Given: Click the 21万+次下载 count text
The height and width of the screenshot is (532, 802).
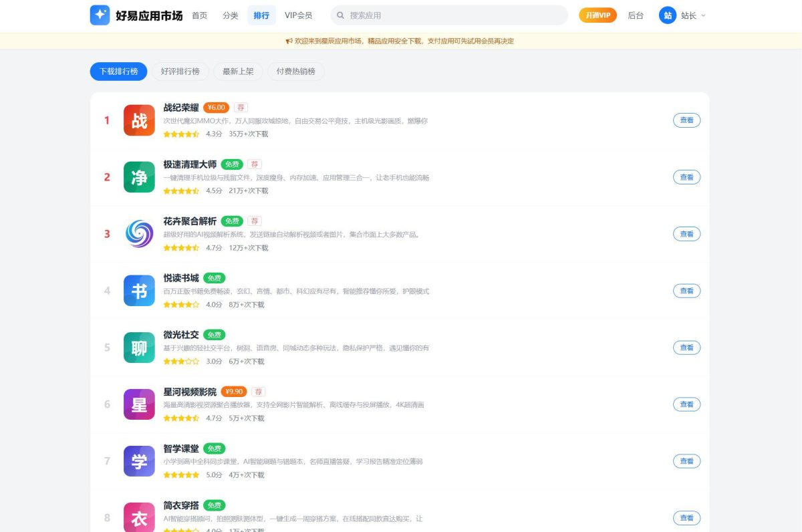Looking at the screenshot, I should pos(249,191).
